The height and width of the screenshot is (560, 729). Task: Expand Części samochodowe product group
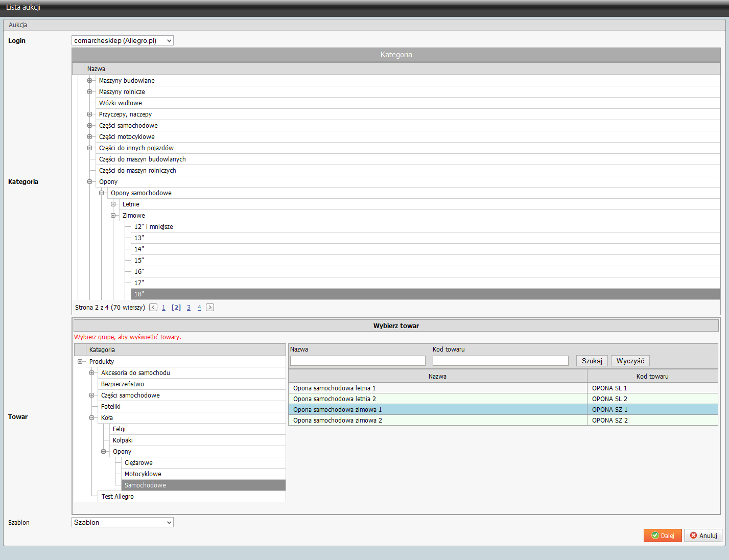click(92, 395)
